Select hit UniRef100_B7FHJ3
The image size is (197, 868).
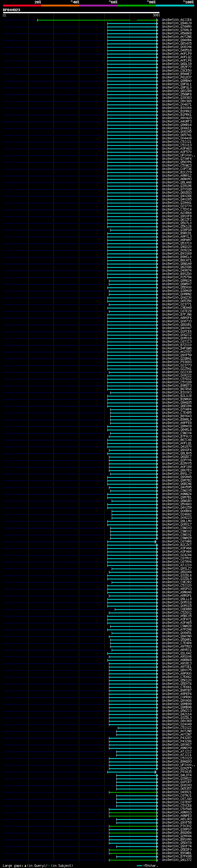point(177,437)
